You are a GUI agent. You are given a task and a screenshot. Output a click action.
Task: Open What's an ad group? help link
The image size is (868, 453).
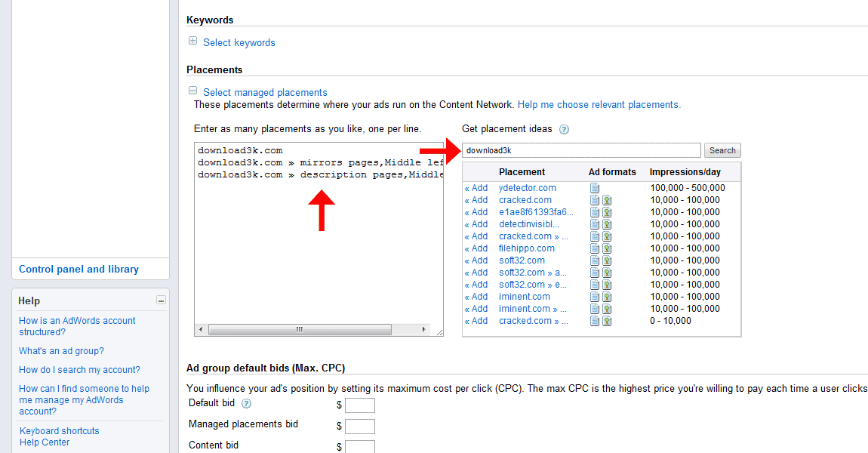(x=61, y=351)
